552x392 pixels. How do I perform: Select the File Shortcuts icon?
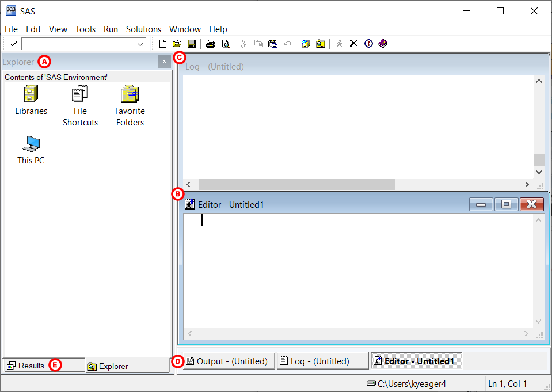80,93
